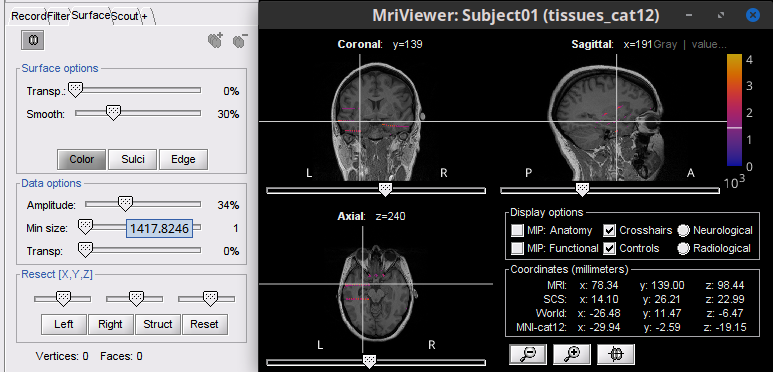The image size is (773, 372).
Task: Click the Left resect button
Action: point(64,324)
